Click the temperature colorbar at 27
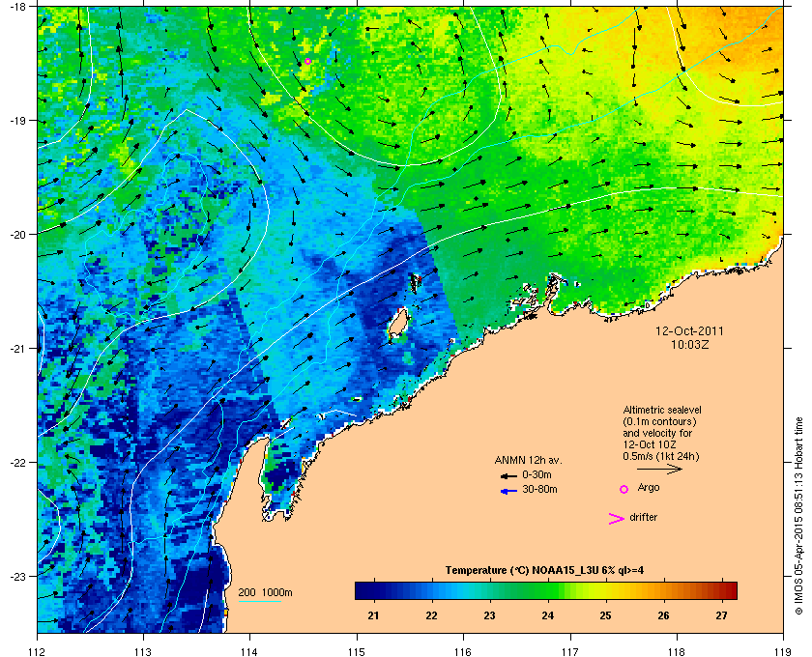812x657 pixels. [x=722, y=590]
